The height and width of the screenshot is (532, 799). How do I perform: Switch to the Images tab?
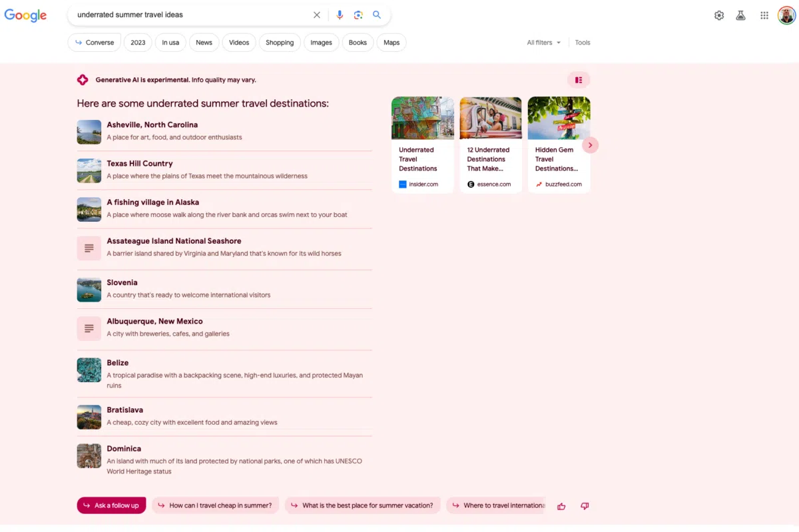321,43
